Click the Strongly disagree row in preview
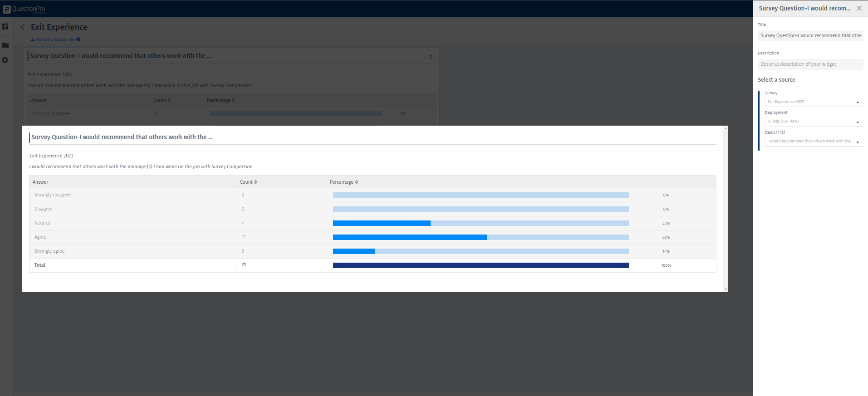 click(373, 195)
